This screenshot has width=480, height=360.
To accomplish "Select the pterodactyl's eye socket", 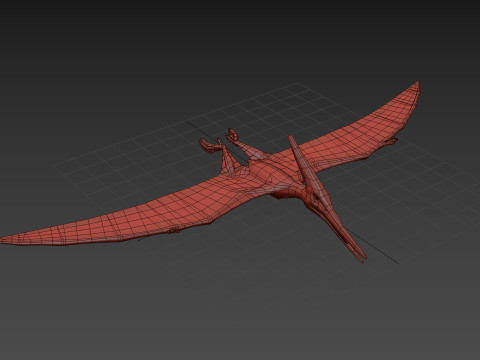I will (316, 197).
